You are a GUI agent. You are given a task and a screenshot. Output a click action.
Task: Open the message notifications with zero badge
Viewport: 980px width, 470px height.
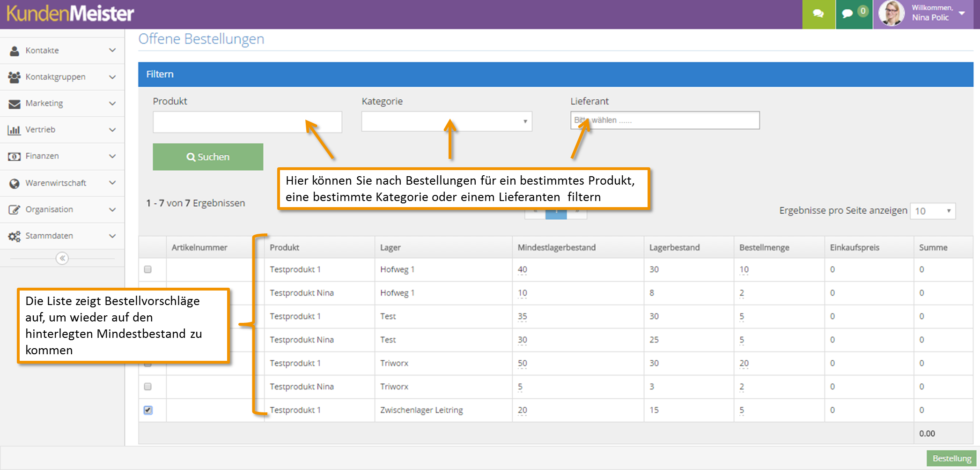coord(854,14)
